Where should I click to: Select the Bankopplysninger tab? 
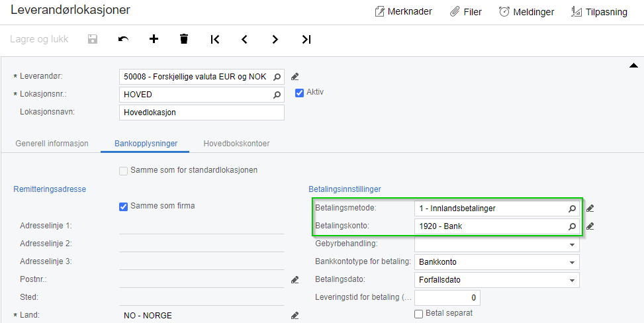[x=146, y=144]
